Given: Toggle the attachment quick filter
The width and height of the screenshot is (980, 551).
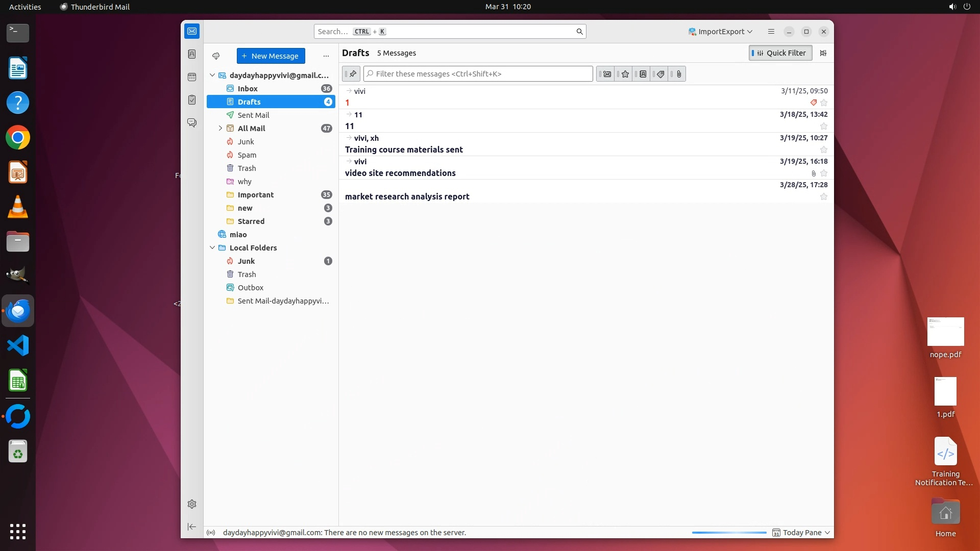Looking at the screenshot, I should click(678, 74).
